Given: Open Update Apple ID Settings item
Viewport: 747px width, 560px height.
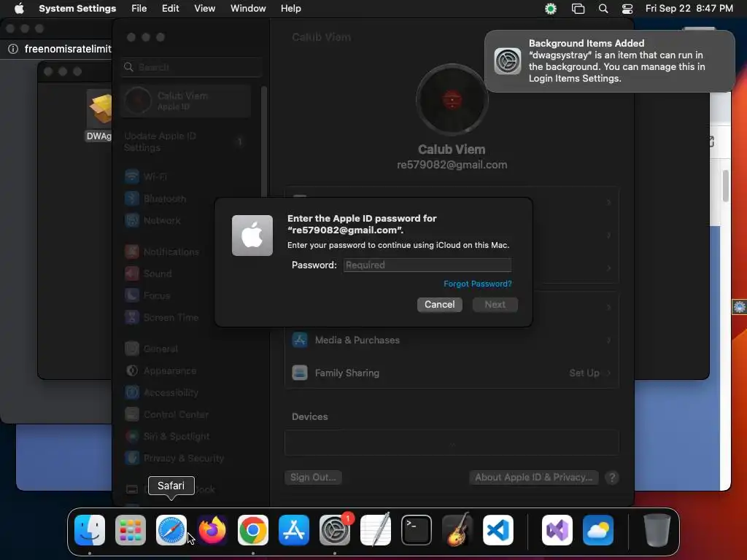Looking at the screenshot, I should point(186,142).
